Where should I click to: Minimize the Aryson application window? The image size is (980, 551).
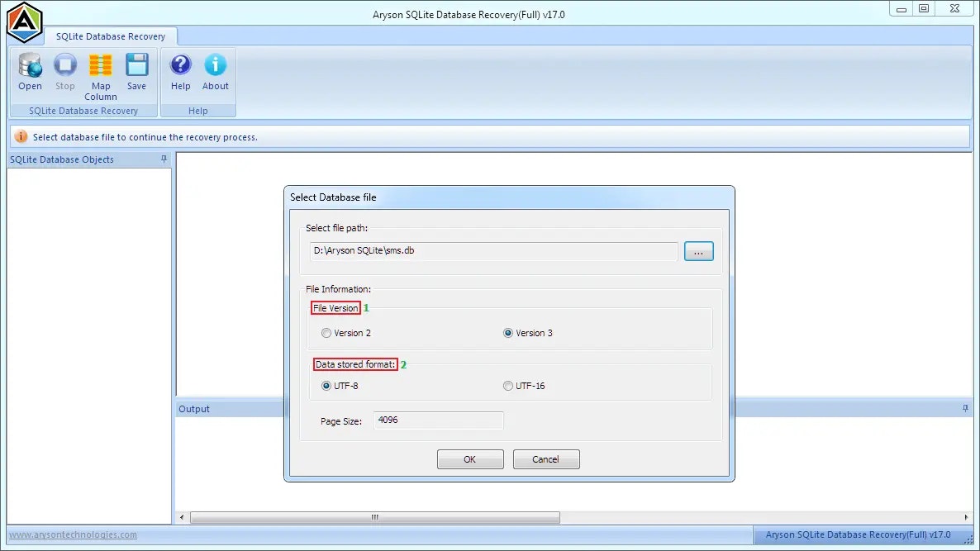pyautogui.click(x=902, y=9)
